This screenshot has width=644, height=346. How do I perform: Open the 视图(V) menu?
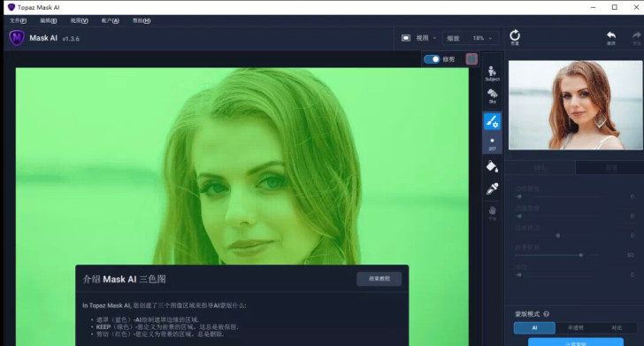tap(80, 20)
